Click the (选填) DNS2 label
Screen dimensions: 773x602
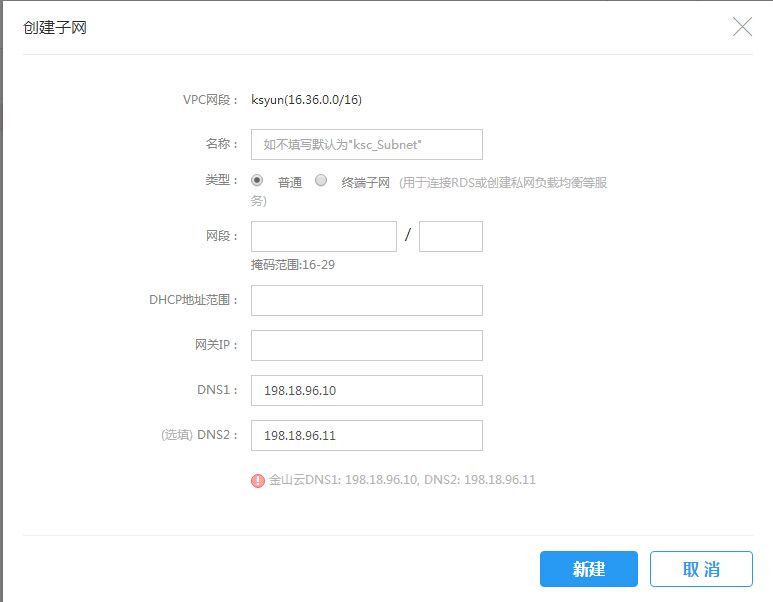click(200, 435)
